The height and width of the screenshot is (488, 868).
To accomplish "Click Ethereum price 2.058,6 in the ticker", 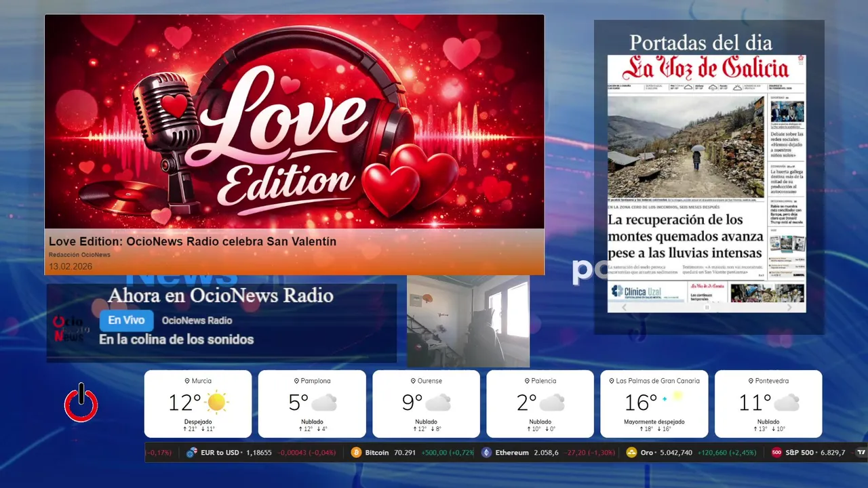I will pos(545,452).
